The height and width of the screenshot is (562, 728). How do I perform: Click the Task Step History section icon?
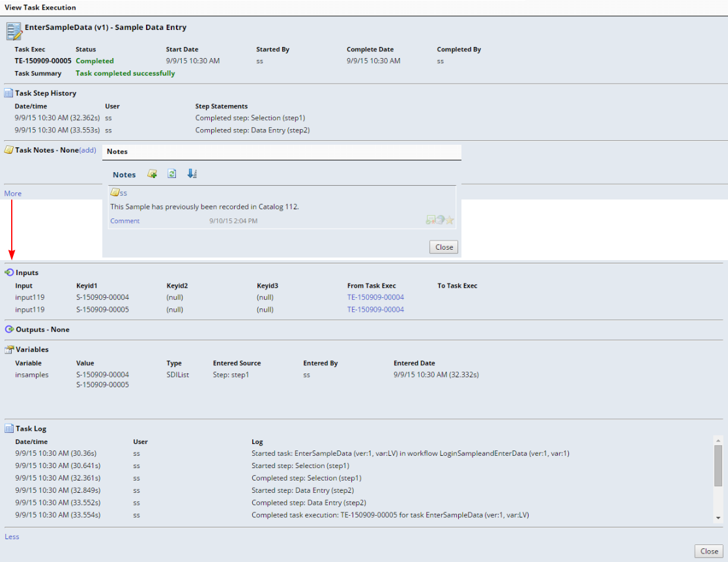[8, 93]
